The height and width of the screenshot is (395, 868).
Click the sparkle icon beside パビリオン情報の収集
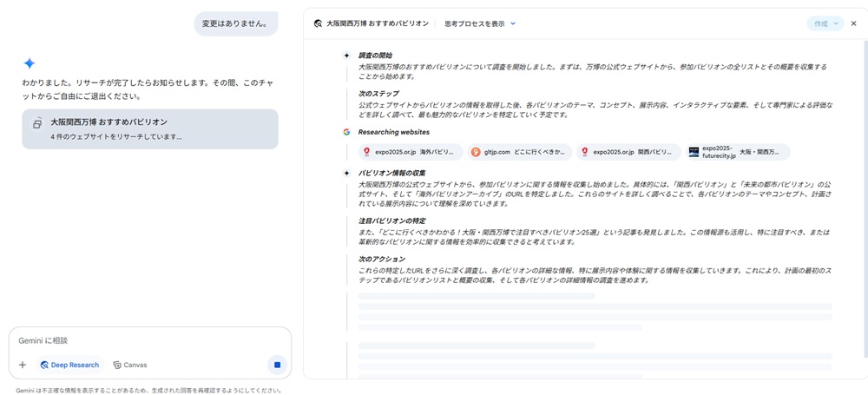(x=346, y=173)
